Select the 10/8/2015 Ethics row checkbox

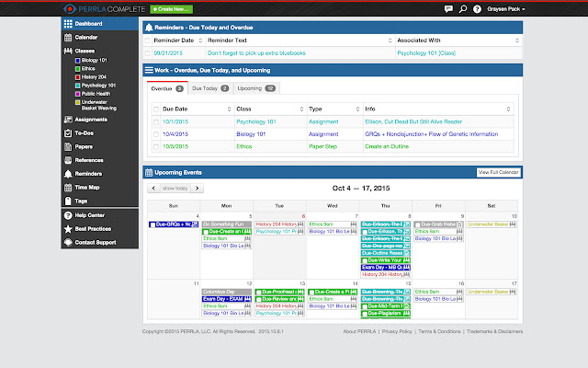pyautogui.click(x=155, y=146)
